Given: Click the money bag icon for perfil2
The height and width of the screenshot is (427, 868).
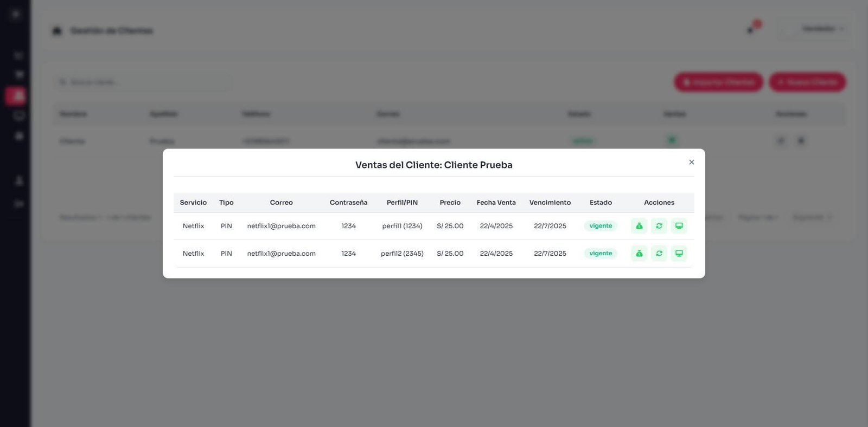Looking at the screenshot, I should tap(639, 254).
